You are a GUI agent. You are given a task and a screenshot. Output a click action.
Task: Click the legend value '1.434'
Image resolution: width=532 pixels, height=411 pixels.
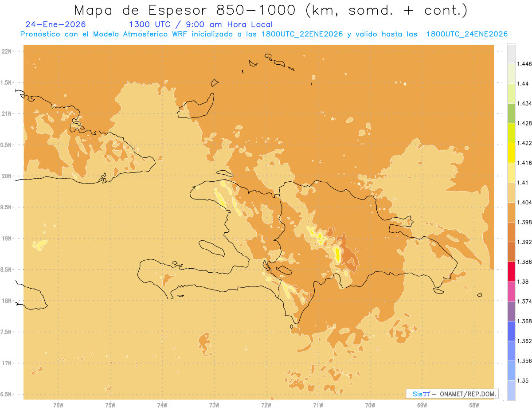[524, 103]
